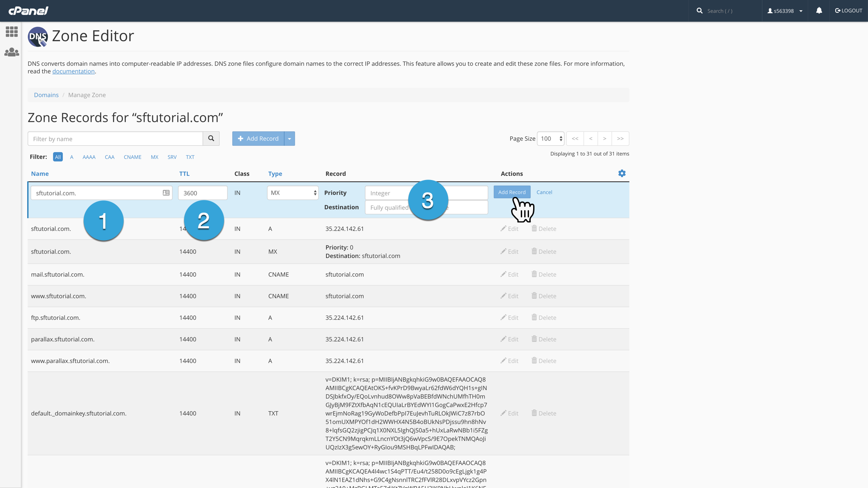Edit the parallax.sftutorial.com record
The image size is (868, 488).
pos(509,339)
